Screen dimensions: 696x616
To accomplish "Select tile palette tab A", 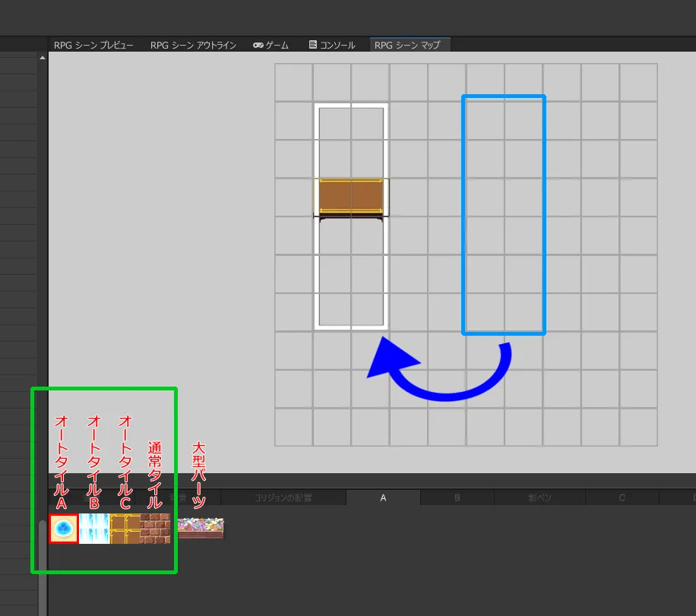I will pos(383,498).
